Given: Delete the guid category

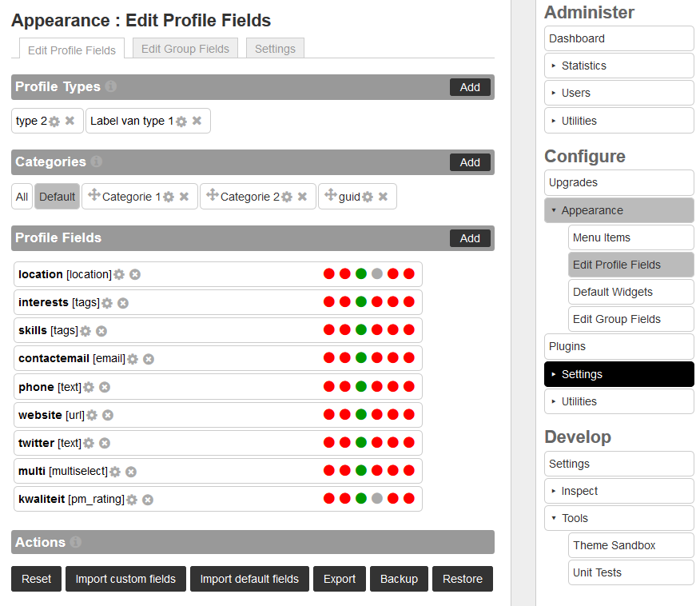Looking at the screenshot, I should [383, 197].
